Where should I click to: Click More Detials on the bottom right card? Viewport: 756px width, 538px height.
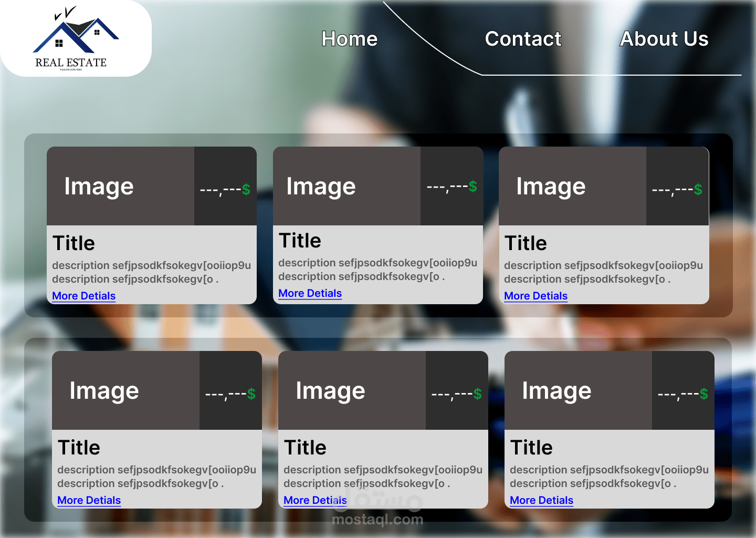(541, 500)
